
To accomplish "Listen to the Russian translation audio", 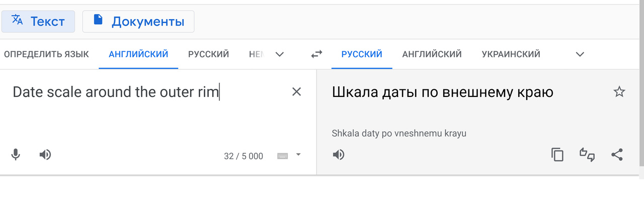I will pyautogui.click(x=339, y=155).
